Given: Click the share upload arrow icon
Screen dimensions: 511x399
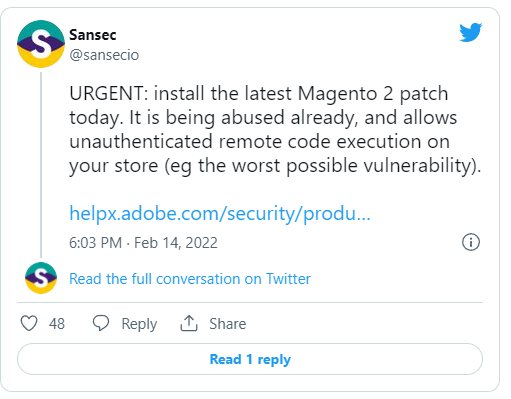Looking at the screenshot, I should click(x=189, y=323).
